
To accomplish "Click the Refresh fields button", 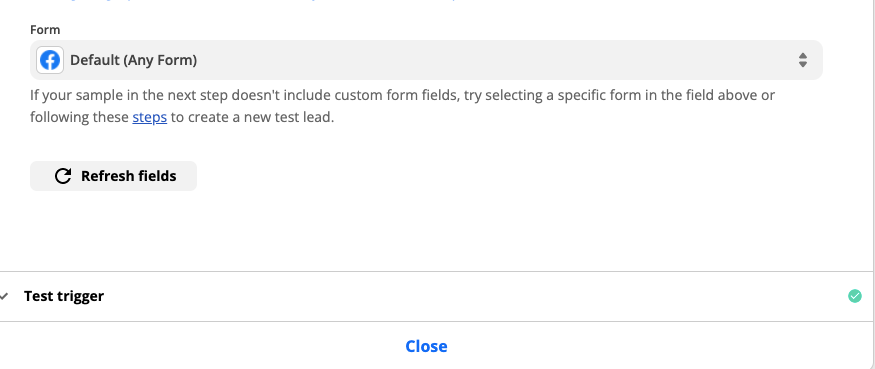I will (113, 176).
